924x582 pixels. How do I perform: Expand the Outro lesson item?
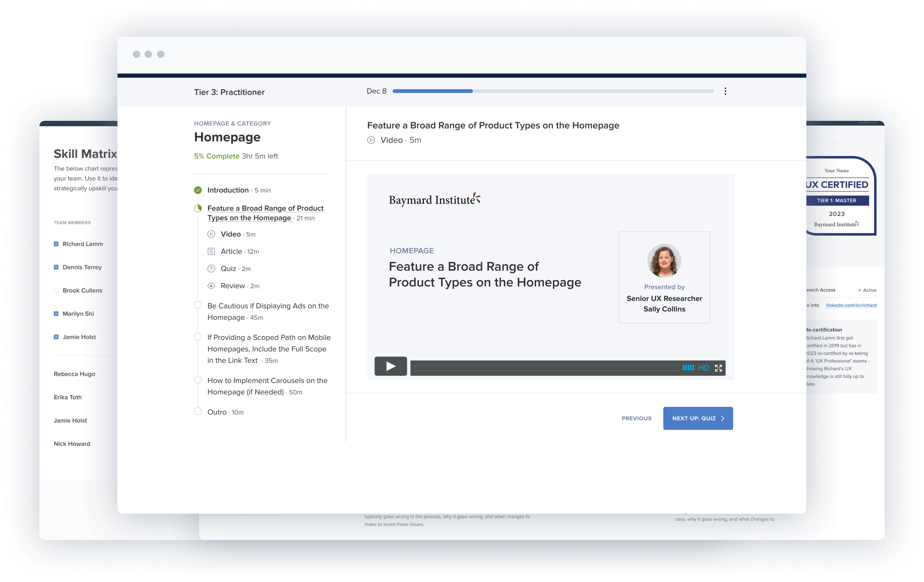pyautogui.click(x=217, y=412)
